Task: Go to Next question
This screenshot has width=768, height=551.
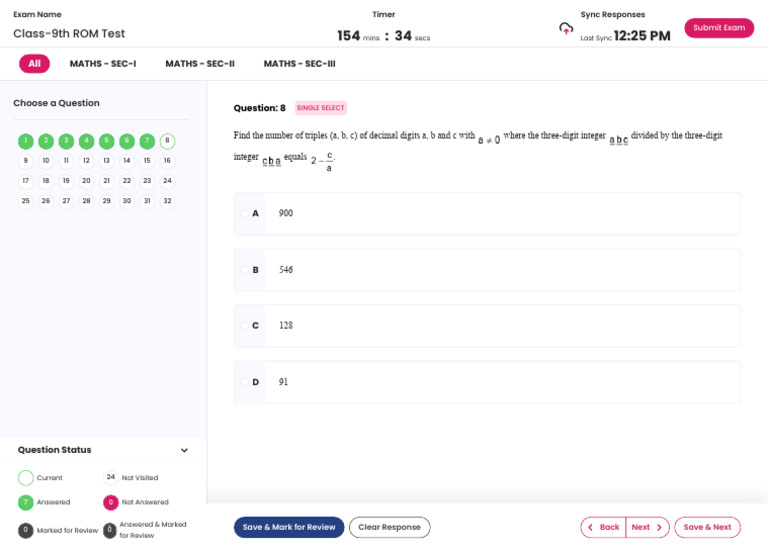Action: pyautogui.click(x=647, y=527)
